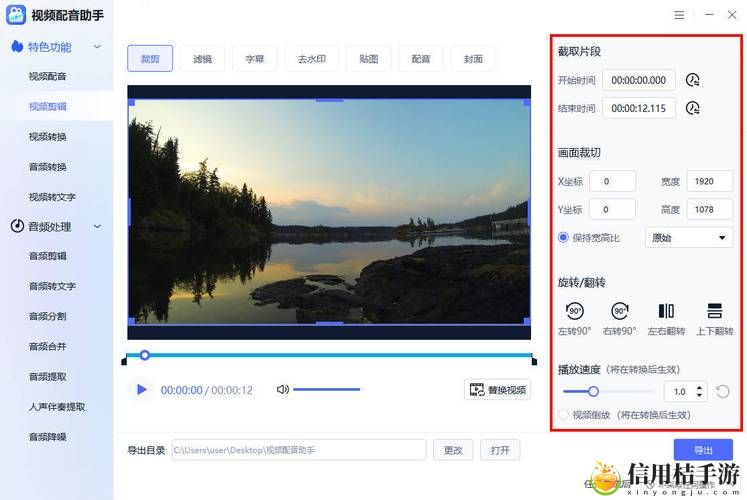Screen dimensions: 747x500
Task: Collapse the 音频处理 sidebar section
Action: tap(97, 226)
